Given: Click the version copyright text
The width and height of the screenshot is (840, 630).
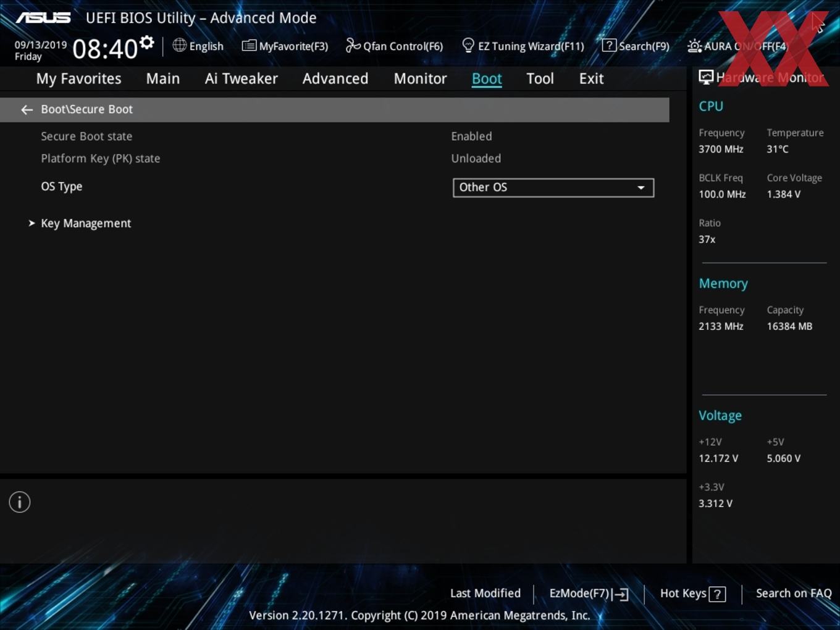Looking at the screenshot, I should (419, 616).
